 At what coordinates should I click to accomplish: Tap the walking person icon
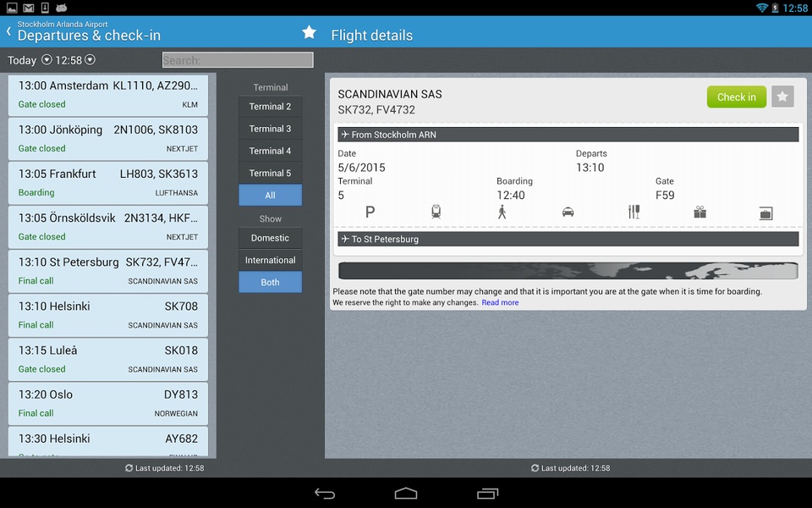(x=502, y=212)
